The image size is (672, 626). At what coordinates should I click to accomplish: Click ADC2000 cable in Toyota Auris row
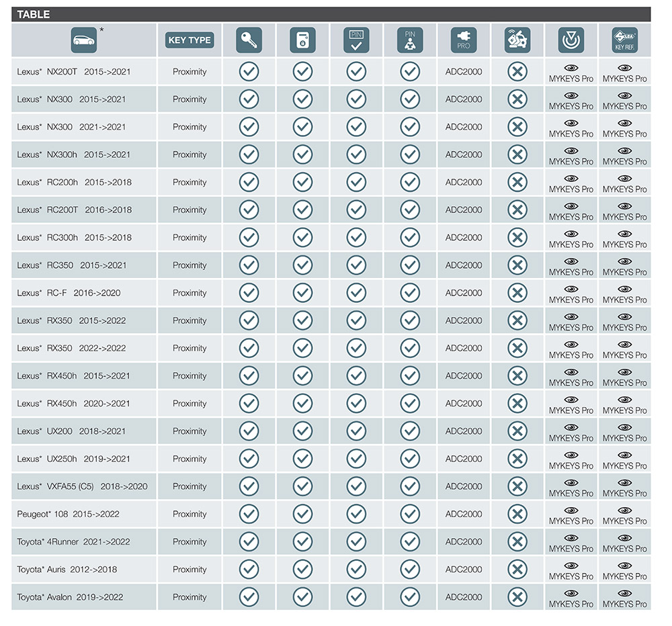[464, 570]
